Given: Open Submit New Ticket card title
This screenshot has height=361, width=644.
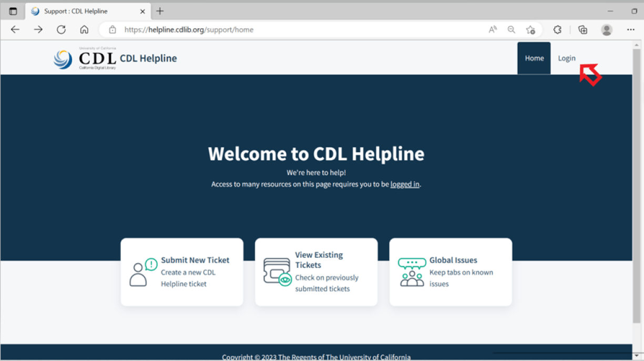Looking at the screenshot, I should (x=195, y=260).
